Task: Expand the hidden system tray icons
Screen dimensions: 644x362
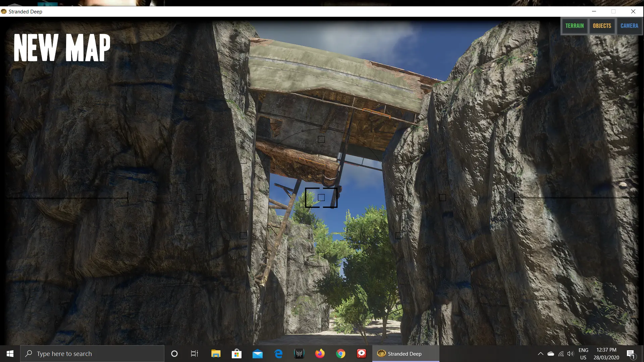Action: pos(541,354)
